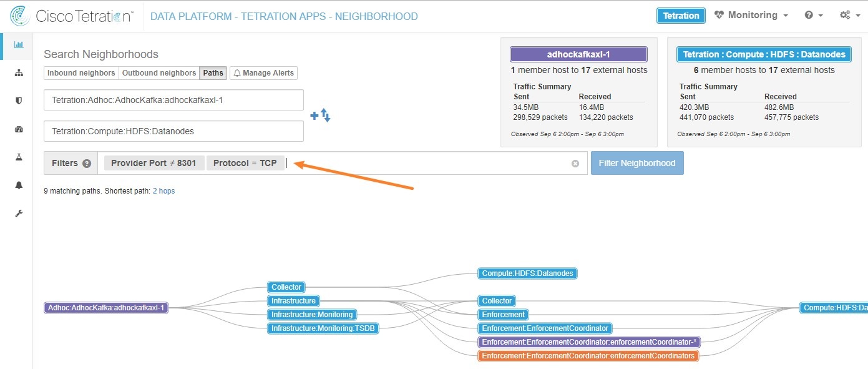
Task: Open the Monitoring dropdown menu
Action: tap(751, 16)
